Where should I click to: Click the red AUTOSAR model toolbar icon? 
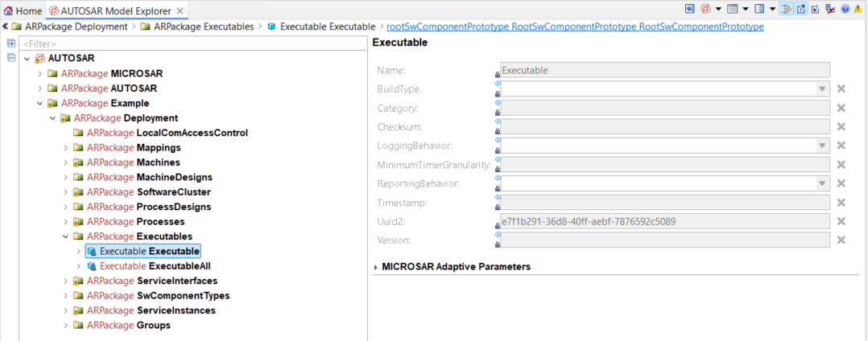coord(705,9)
